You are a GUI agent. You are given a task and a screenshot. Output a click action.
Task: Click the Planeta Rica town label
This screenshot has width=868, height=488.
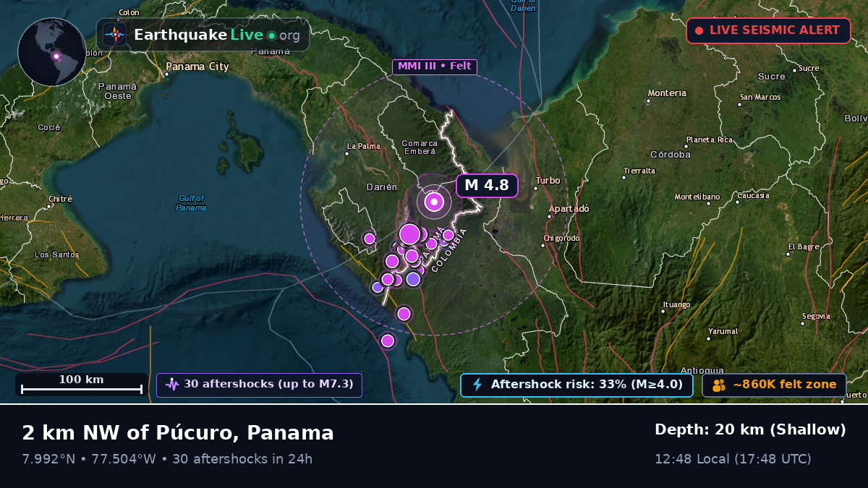coord(710,140)
